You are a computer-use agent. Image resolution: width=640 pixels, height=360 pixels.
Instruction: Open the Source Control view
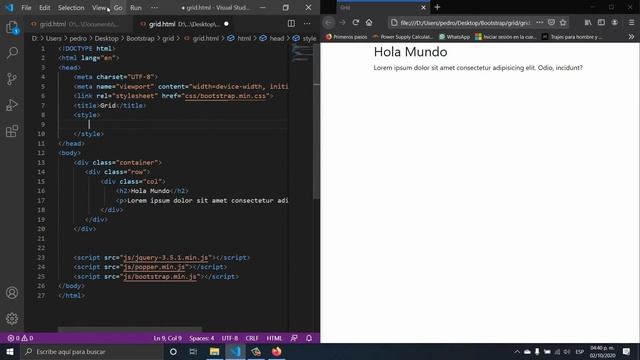[x=12, y=79]
